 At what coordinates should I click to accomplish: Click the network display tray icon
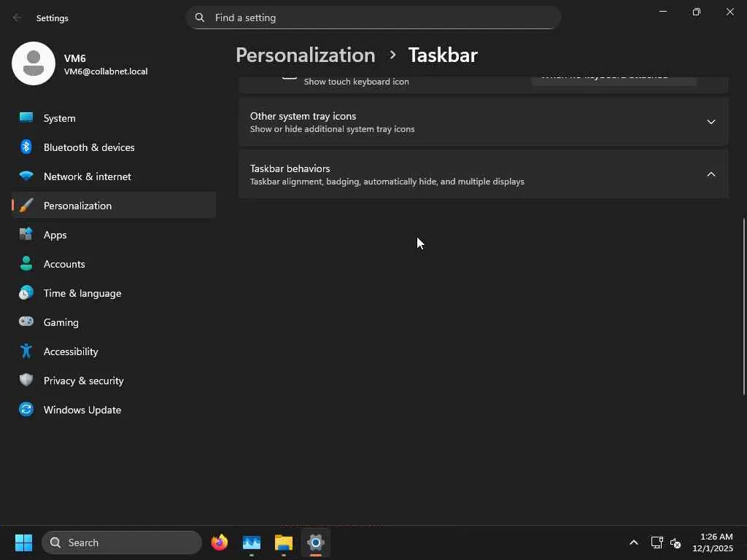tap(657, 542)
